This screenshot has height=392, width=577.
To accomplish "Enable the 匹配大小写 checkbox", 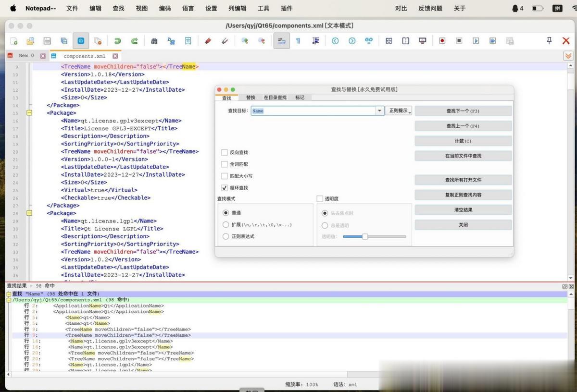I will pos(225,176).
